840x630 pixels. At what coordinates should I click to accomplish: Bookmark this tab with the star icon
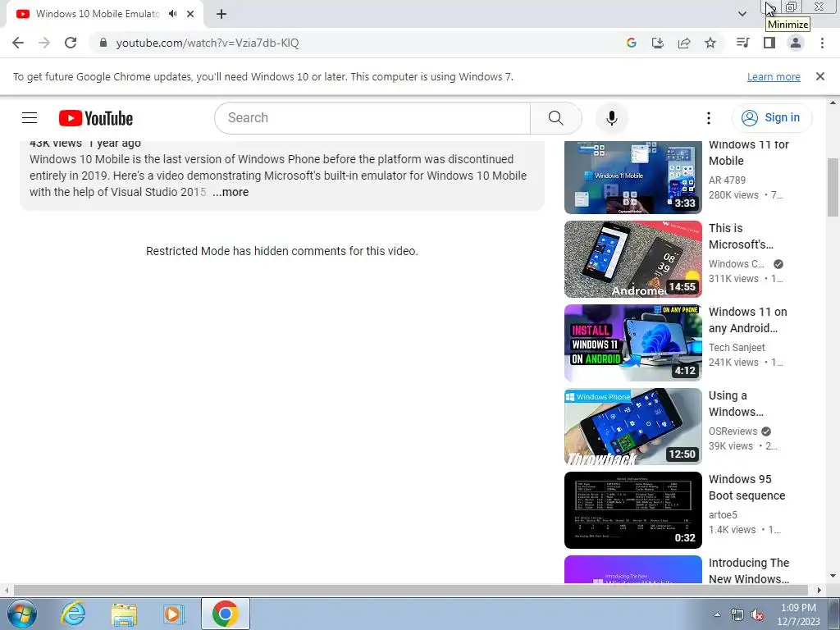pos(710,43)
